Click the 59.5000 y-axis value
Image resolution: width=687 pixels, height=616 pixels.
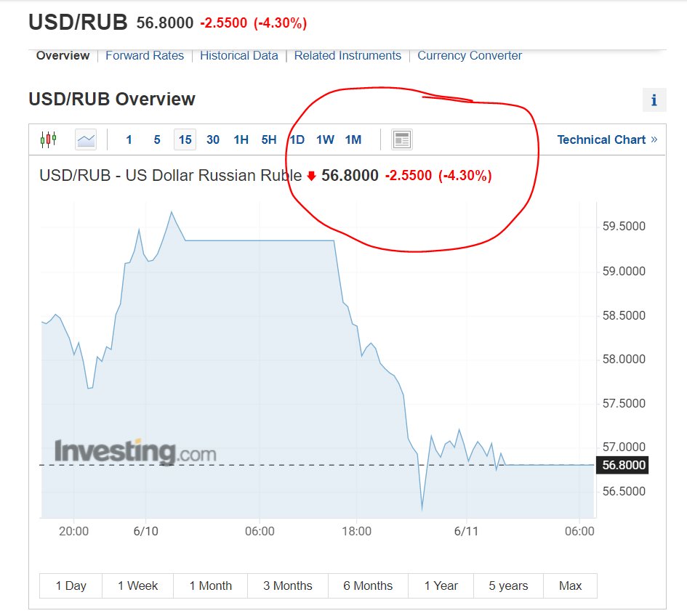pos(624,227)
